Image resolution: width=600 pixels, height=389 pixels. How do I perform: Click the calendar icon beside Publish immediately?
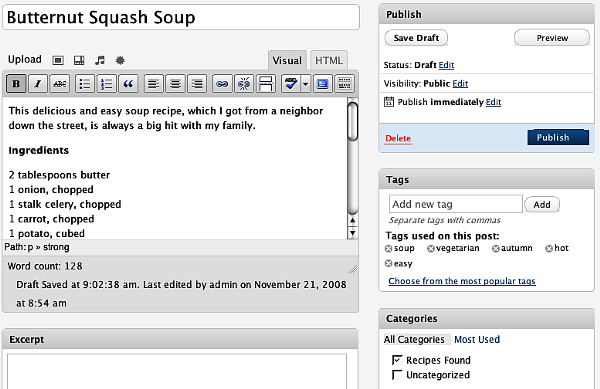click(x=389, y=102)
